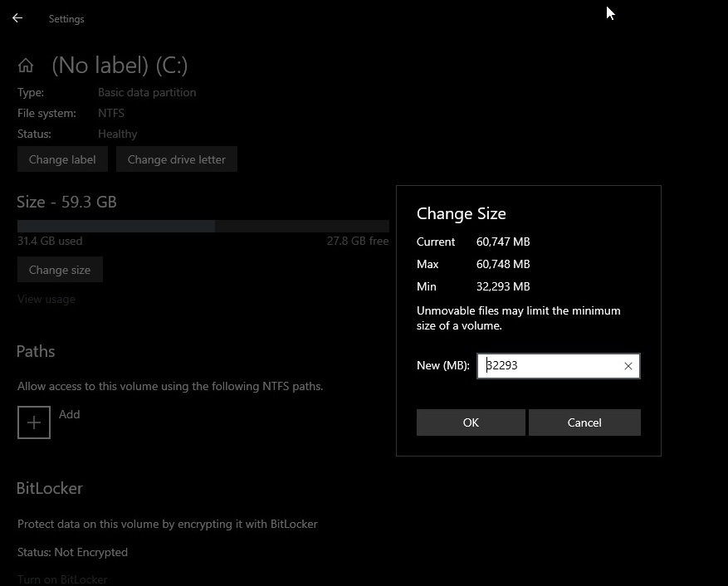
Task: Click the Change drive letter button
Action: (x=177, y=159)
